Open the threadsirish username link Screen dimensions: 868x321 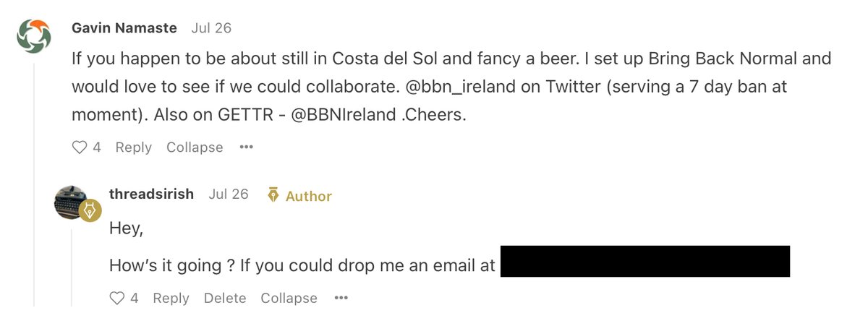tap(151, 194)
